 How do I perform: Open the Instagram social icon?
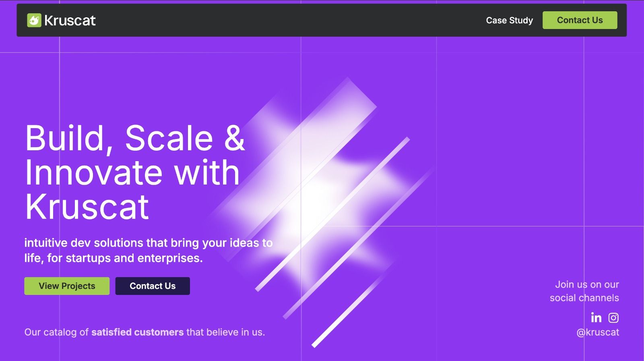coord(613,318)
